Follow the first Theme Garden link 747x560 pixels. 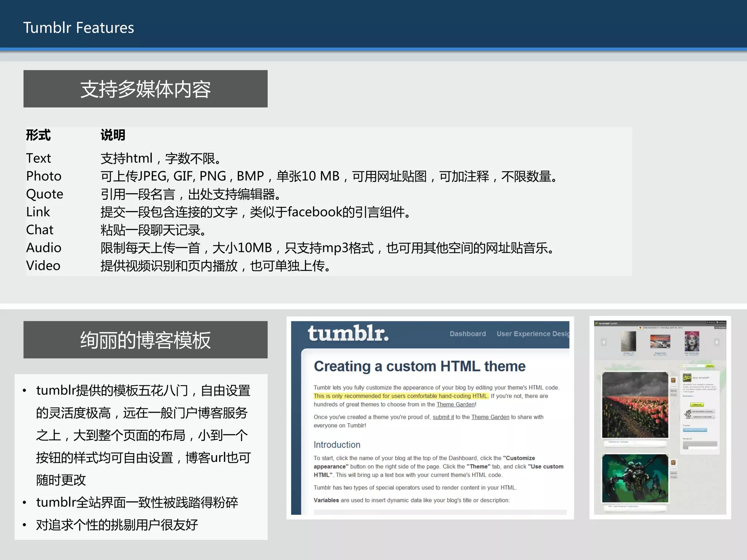[x=456, y=404]
